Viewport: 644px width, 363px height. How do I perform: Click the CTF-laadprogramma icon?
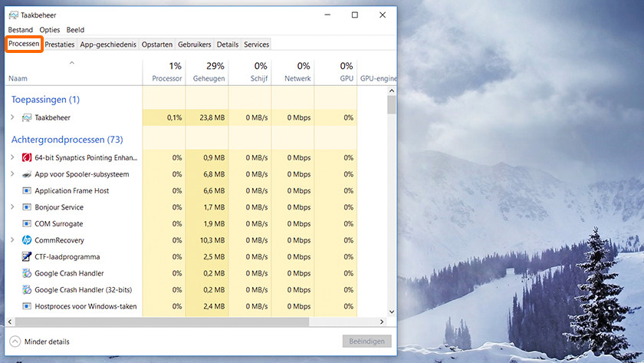point(27,257)
